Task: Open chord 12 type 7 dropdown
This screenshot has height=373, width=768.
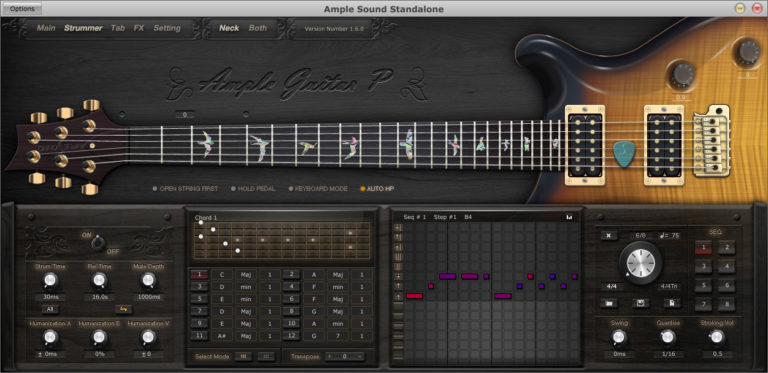Action: point(338,336)
